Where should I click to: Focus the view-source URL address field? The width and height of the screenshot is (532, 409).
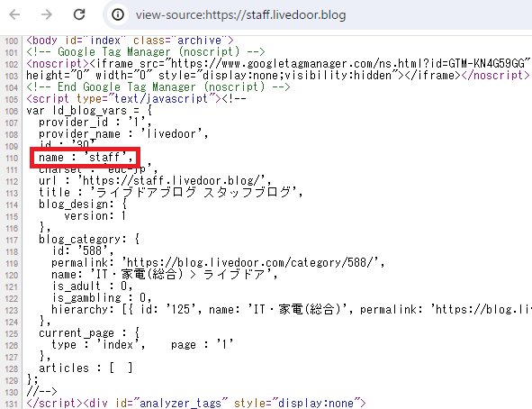pyautogui.click(x=241, y=15)
